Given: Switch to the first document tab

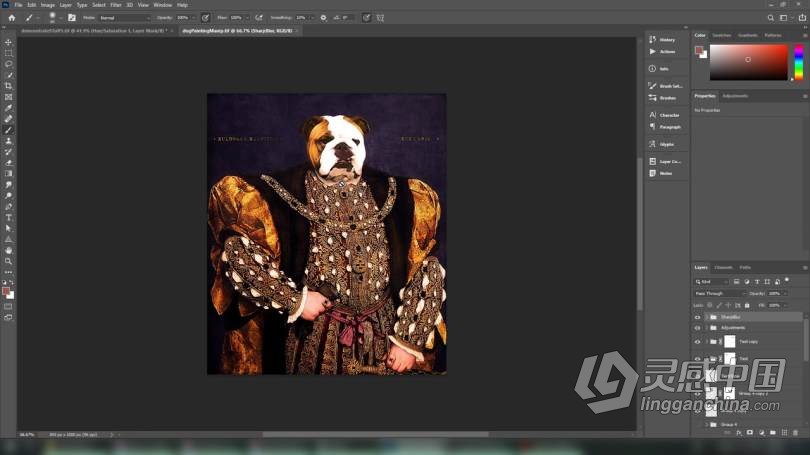Looking at the screenshot, I should [x=94, y=31].
